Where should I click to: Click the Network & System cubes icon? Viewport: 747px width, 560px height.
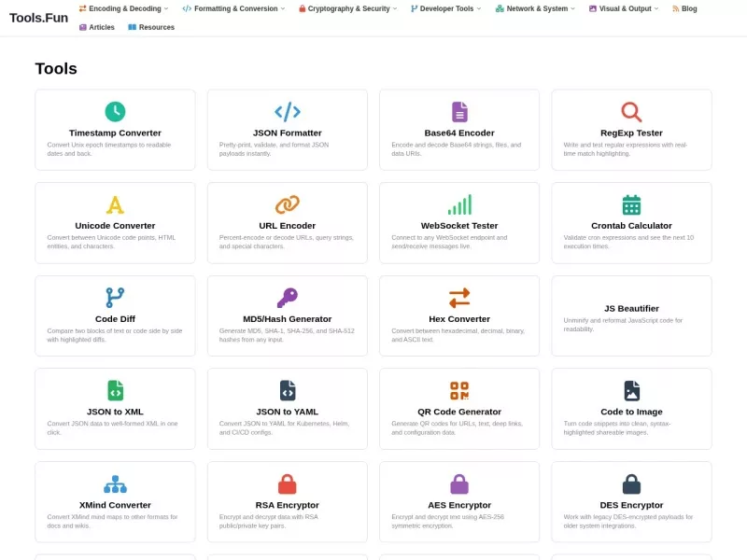point(500,8)
